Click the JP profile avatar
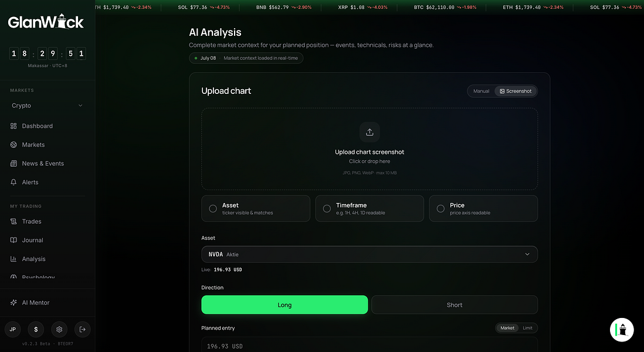644x352 pixels. [13, 329]
